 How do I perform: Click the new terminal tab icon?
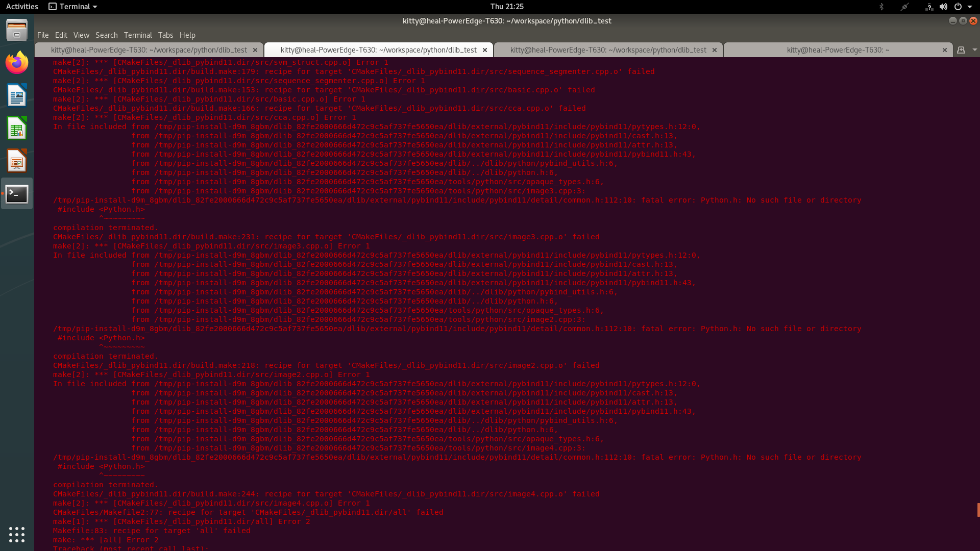[961, 50]
